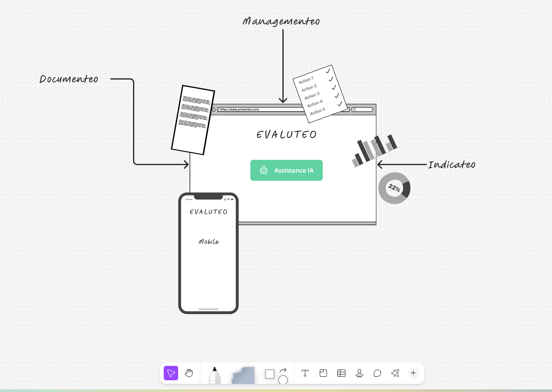Open the AI sparkle tool
Screen dimensions: 552x392
[396, 373]
